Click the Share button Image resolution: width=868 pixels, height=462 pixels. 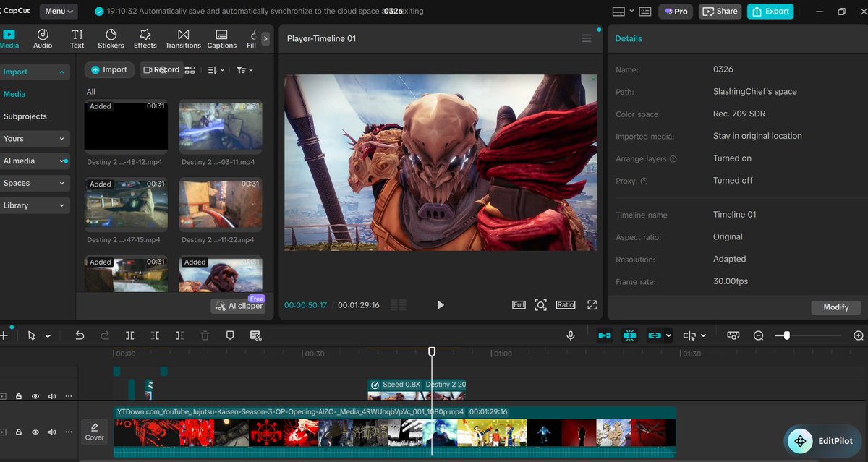pyautogui.click(x=720, y=12)
